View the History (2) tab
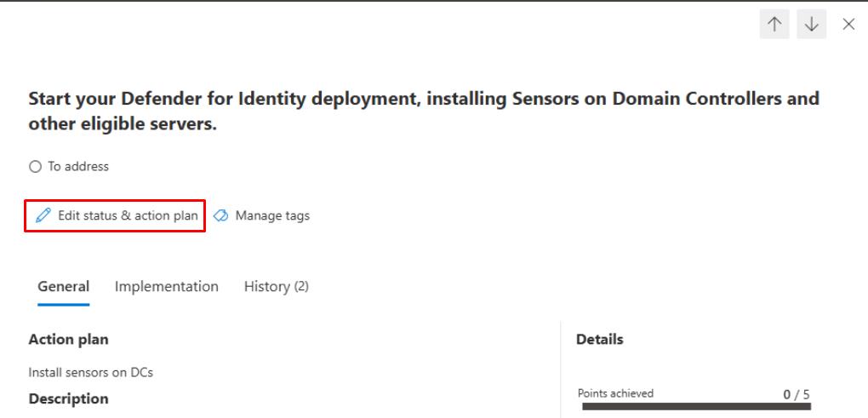Viewport: 868px width, 418px height. coord(276,287)
